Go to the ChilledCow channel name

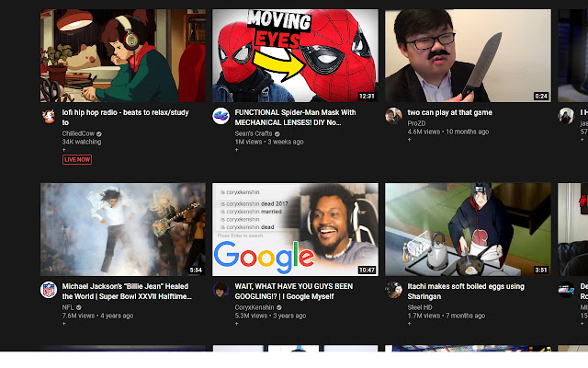coord(78,133)
